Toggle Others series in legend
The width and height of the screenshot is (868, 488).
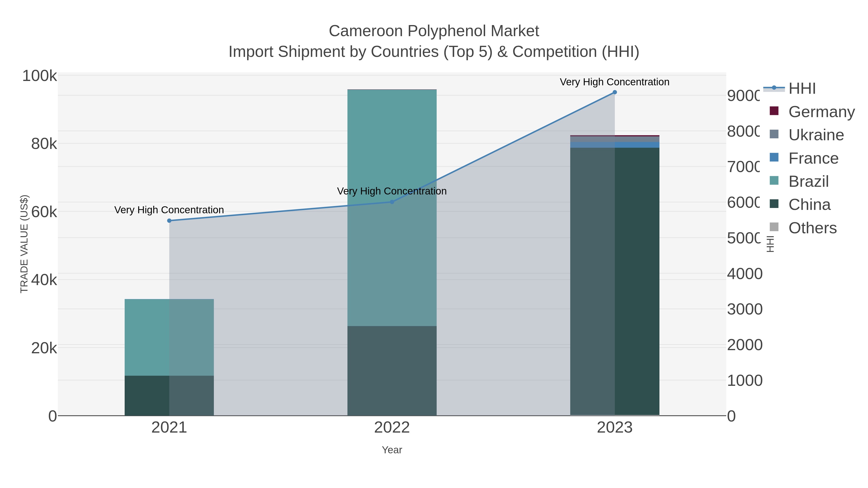click(x=803, y=228)
